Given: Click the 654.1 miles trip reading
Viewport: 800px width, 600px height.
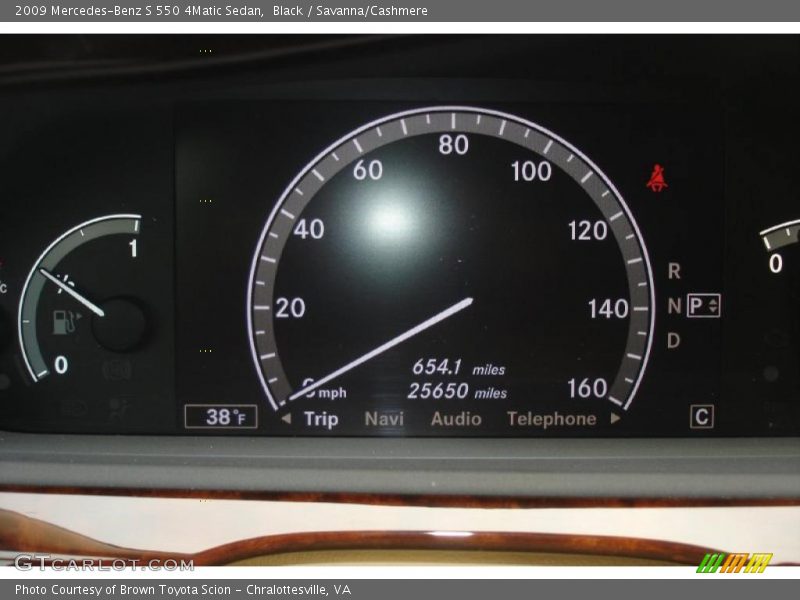Looking at the screenshot, I should click(x=458, y=367).
